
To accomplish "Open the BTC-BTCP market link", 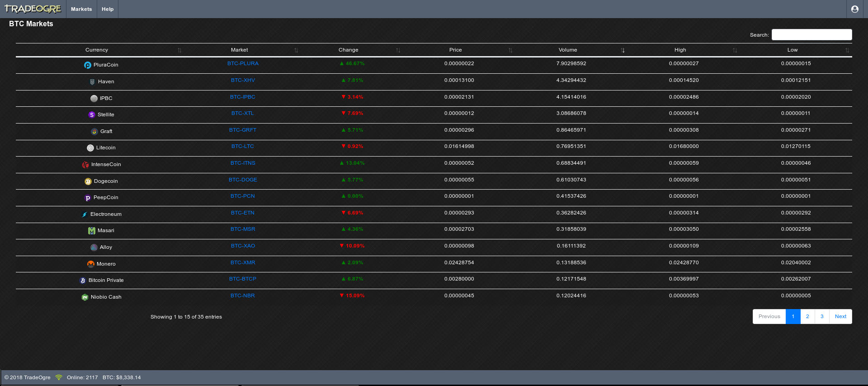I will [x=243, y=279].
